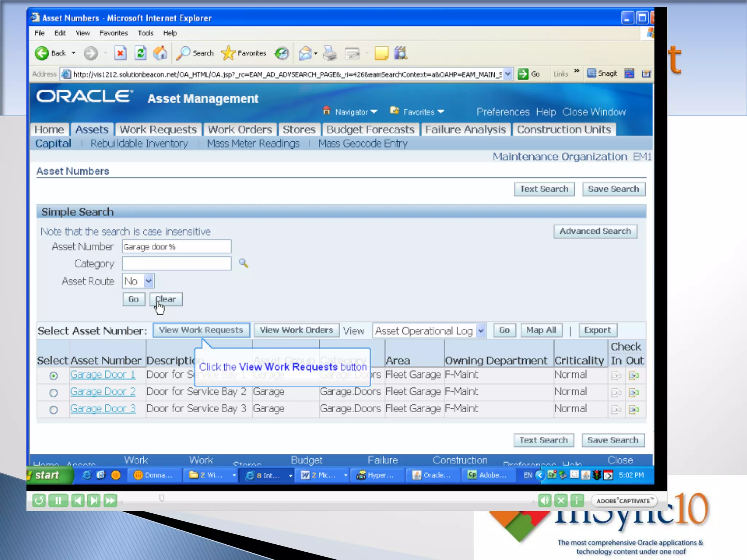Mute audio in the Captivate player
Viewport: 747px width, 560px height.
pyautogui.click(x=545, y=501)
